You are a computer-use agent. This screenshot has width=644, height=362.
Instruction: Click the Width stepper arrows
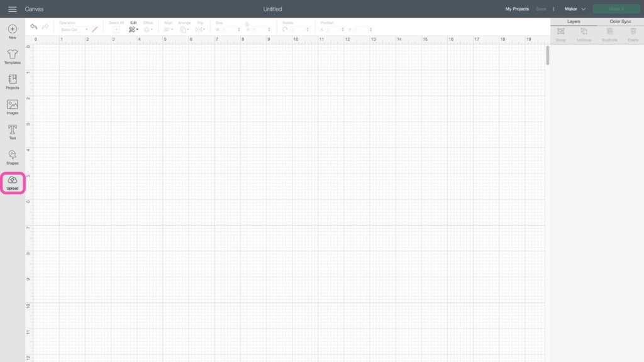click(239, 30)
